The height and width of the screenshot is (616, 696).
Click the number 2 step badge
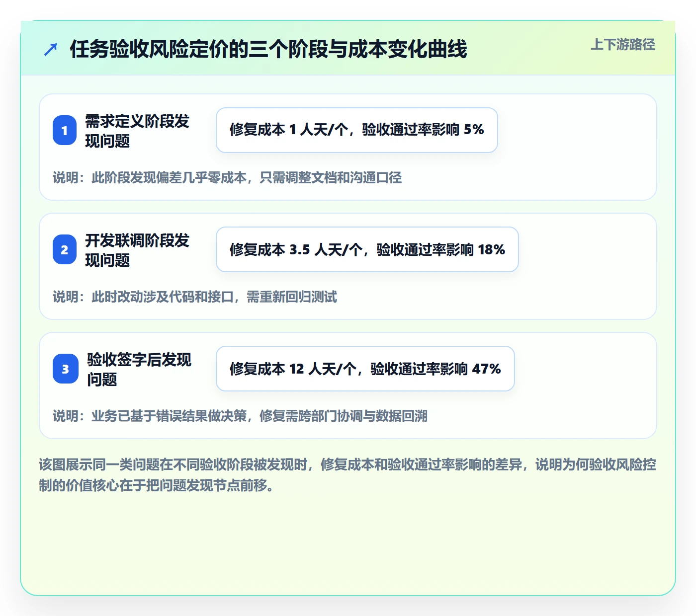click(x=65, y=249)
